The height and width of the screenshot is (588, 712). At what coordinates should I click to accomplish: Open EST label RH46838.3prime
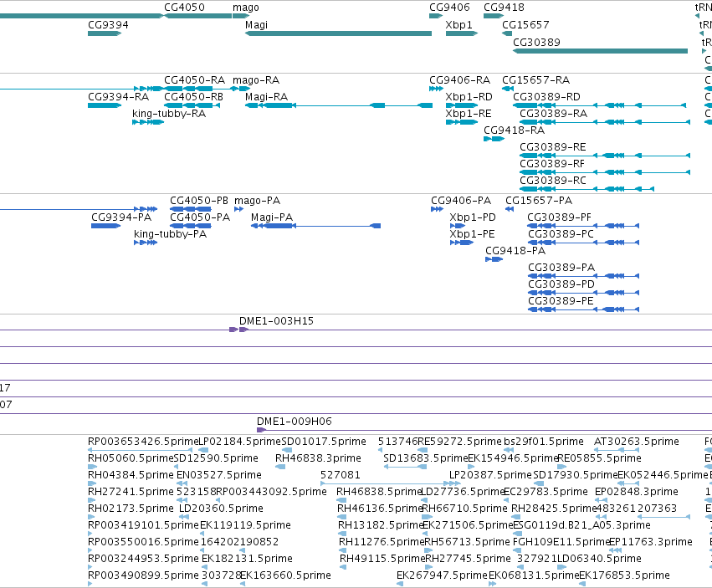(x=318, y=458)
